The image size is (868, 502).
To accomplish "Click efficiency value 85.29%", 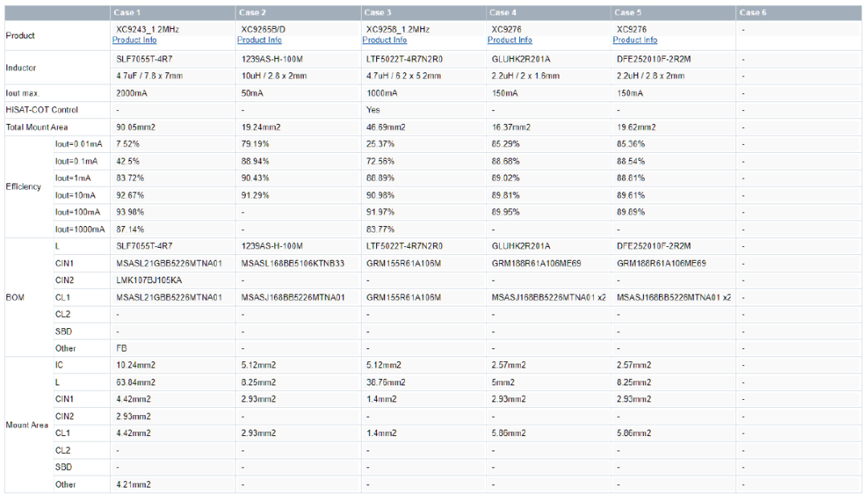I will click(x=506, y=144).
